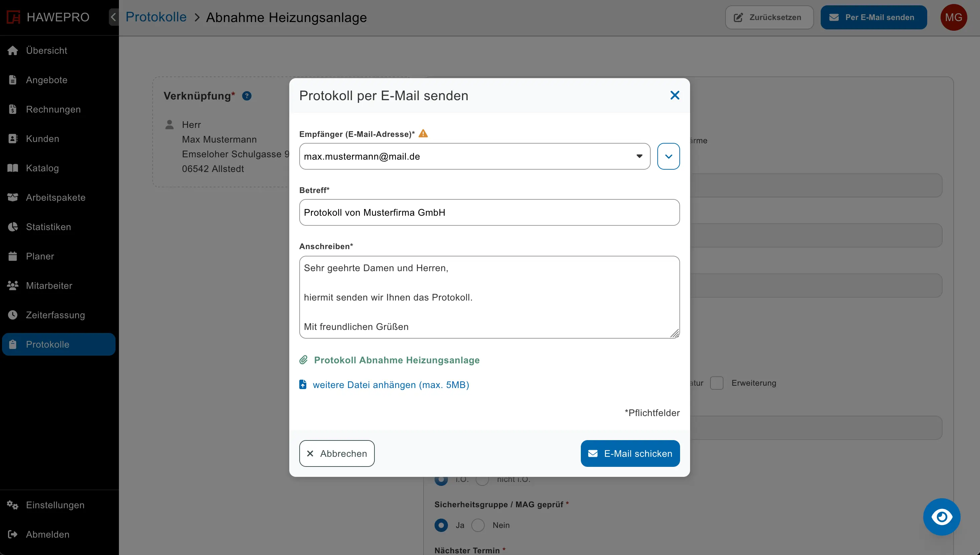
Task: Click the Statistiken chart icon
Action: tap(13, 227)
